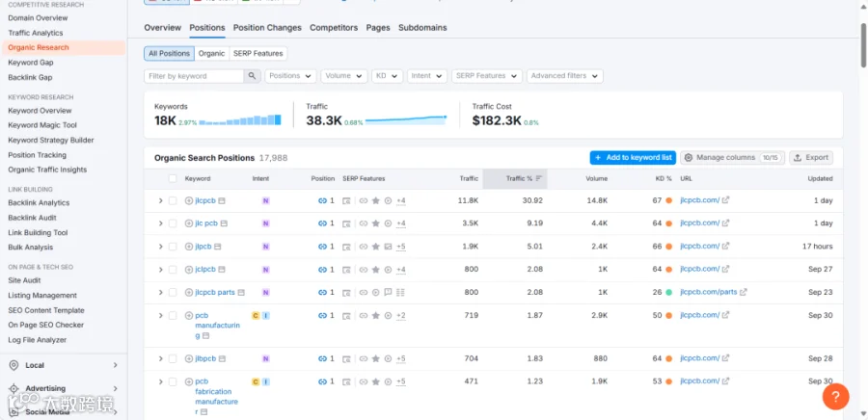Click the Keywords trend bar chart
The height and width of the screenshot is (420, 868).
point(240,119)
